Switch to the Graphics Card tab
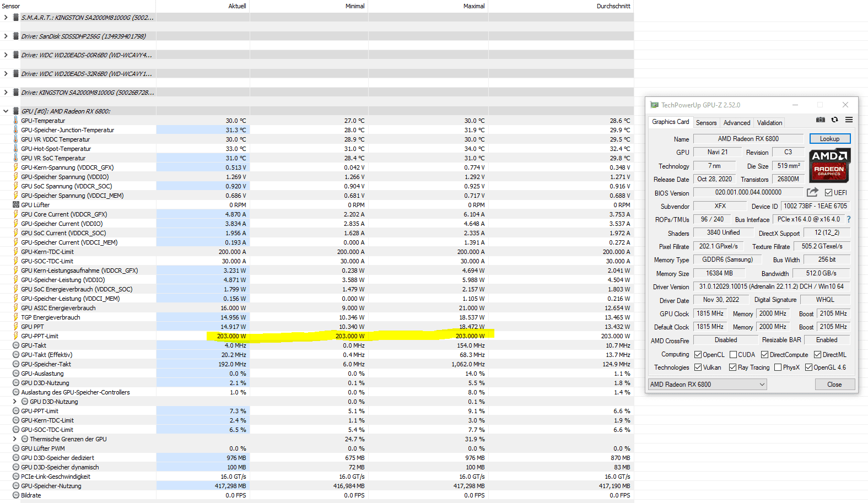 coord(670,122)
